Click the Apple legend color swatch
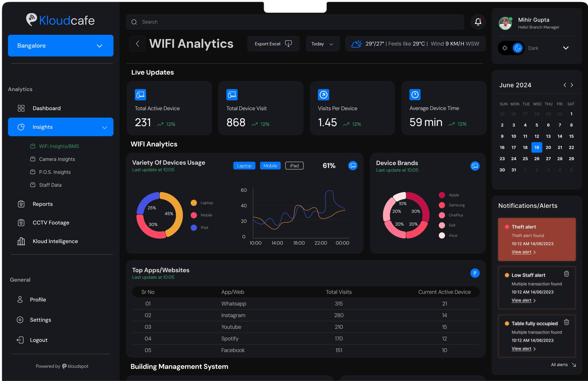Image resolution: width=588 pixels, height=381 pixels. point(442,195)
